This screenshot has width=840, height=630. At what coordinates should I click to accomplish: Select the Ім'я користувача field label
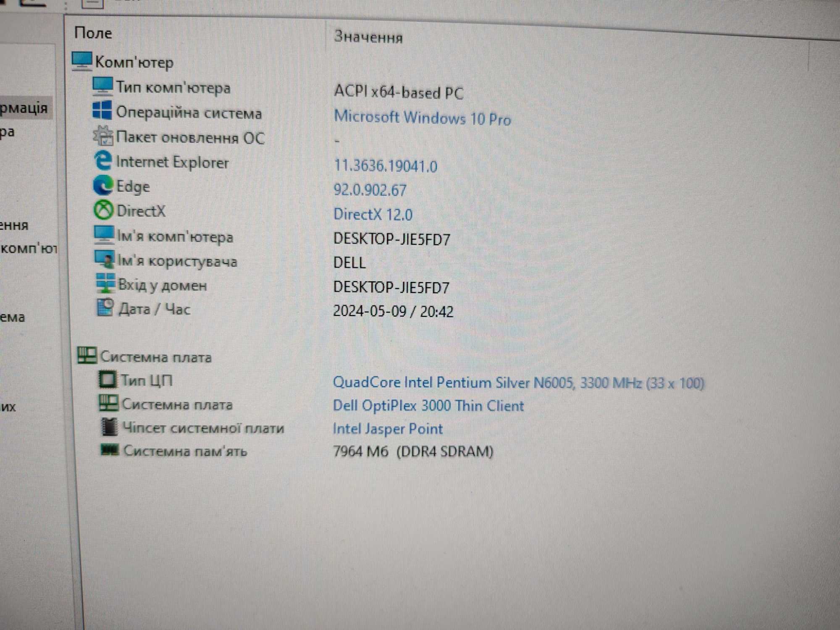point(177,261)
